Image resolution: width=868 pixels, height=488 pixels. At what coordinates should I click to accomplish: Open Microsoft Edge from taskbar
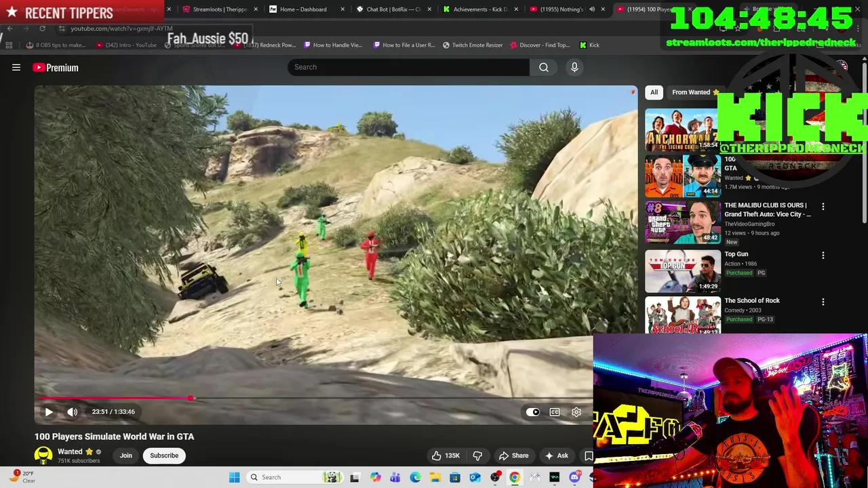(415, 477)
